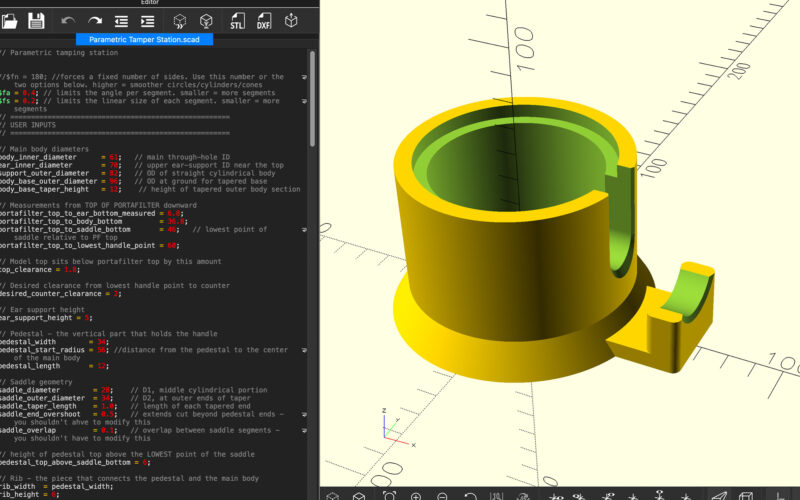Click the editor's vertical scrollbar thumb

(x=312, y=98)
